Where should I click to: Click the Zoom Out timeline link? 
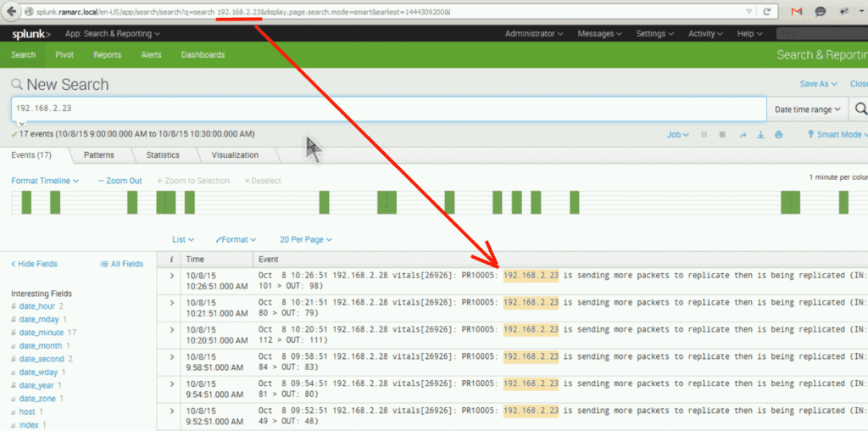120,181
